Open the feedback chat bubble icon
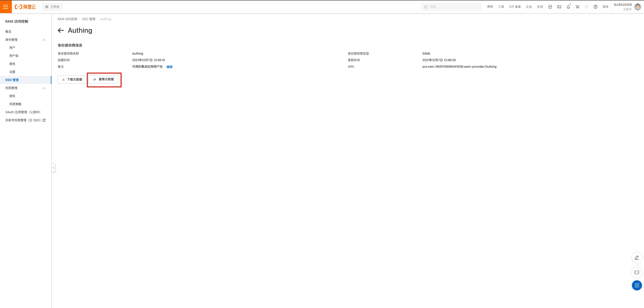 [637, 273]
